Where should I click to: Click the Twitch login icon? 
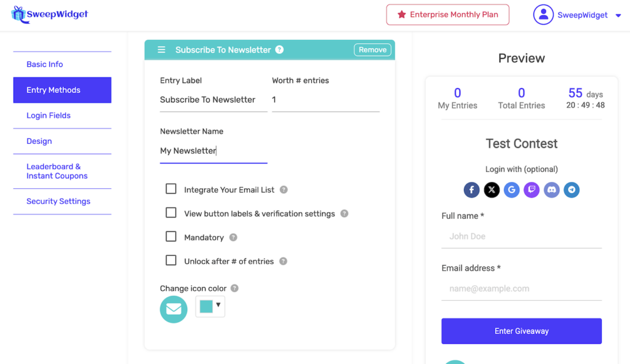click(x=532, y=190)
